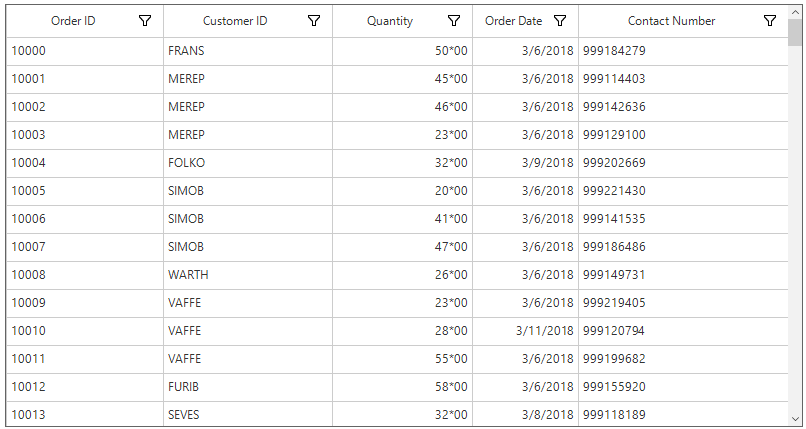The image size is (806, 429).
Task: Select contact number 999141535
Action: (x=683, y=219)
